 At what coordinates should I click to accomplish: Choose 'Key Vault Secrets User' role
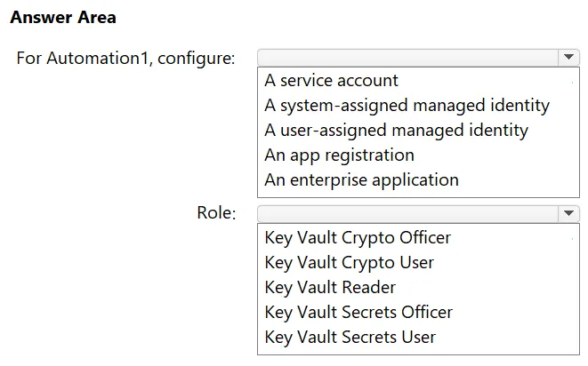pos(350,337)
